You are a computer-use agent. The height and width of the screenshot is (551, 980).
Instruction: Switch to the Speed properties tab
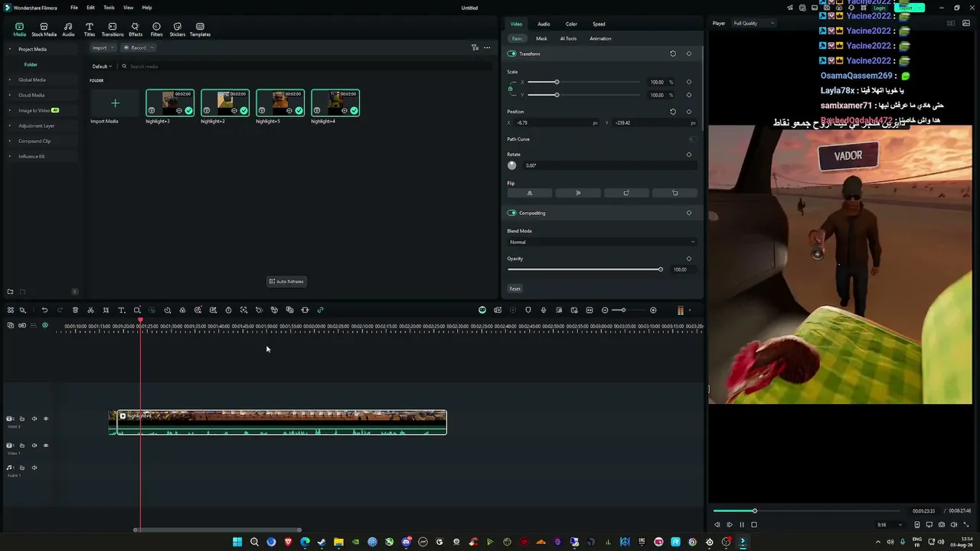point(599,24)
